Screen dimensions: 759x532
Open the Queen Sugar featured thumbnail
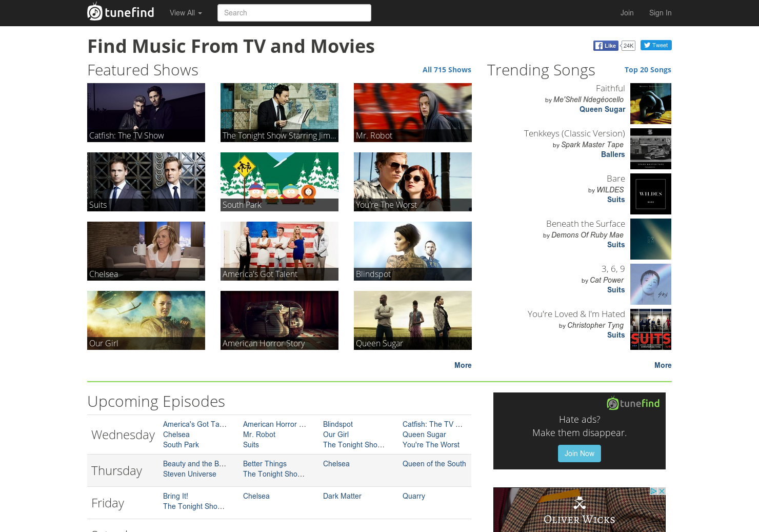coord(413,320)
